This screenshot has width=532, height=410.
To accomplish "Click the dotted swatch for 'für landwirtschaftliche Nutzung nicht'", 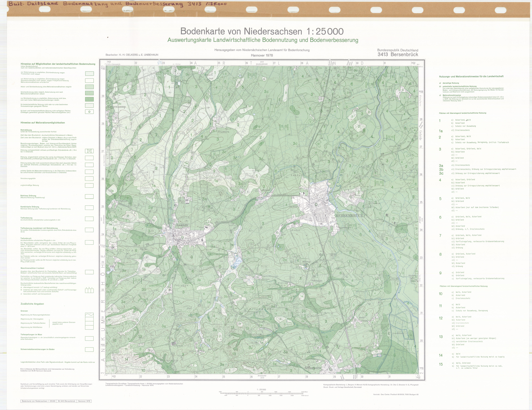I will pos(89,106).
